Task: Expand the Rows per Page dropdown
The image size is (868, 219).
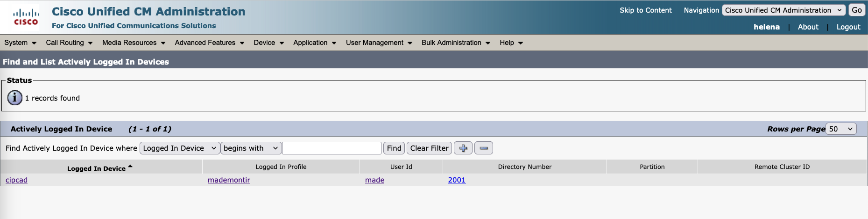Action: click(841, 129)
